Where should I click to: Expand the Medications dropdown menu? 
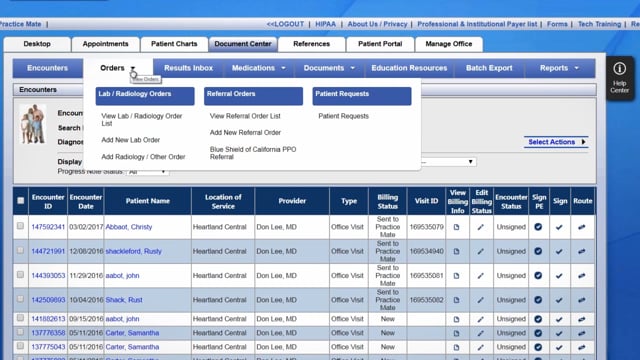tap(283, 68)
